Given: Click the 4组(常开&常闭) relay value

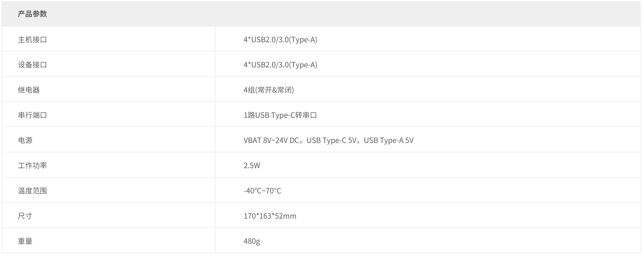Looking at the screenshot, I should pyautogui.click(x=269, y=90).
